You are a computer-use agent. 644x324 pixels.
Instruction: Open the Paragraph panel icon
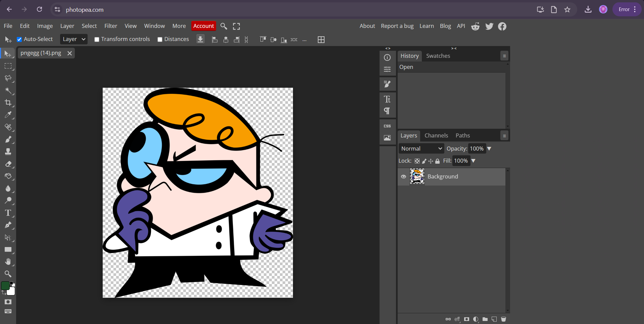point(387,111)
